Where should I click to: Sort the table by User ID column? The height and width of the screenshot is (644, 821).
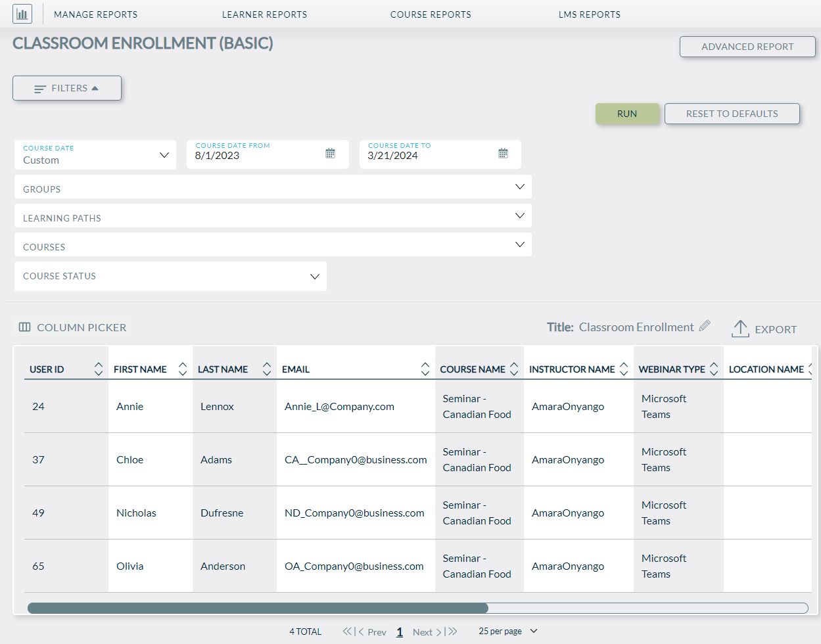[x=98, y=369]
